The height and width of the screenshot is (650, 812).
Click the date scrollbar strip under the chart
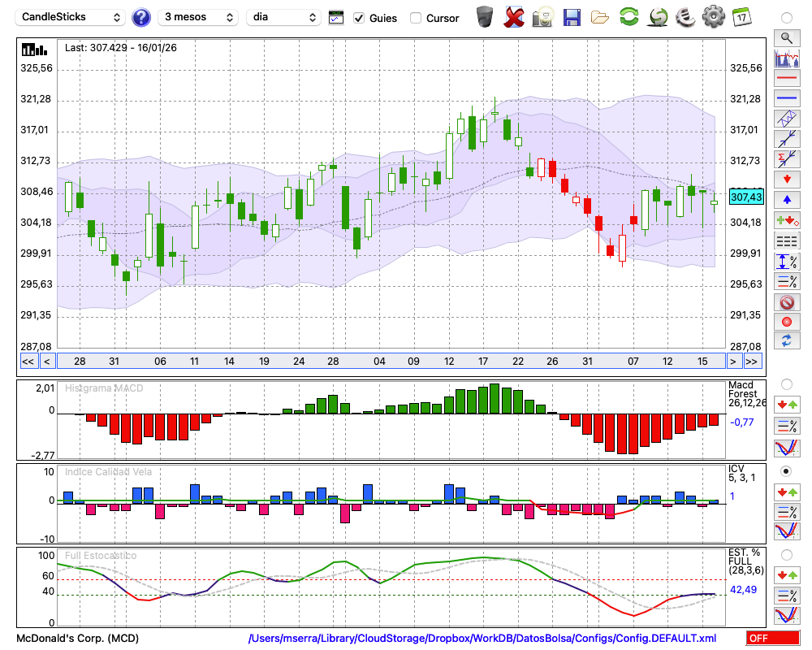pos(391,362)
